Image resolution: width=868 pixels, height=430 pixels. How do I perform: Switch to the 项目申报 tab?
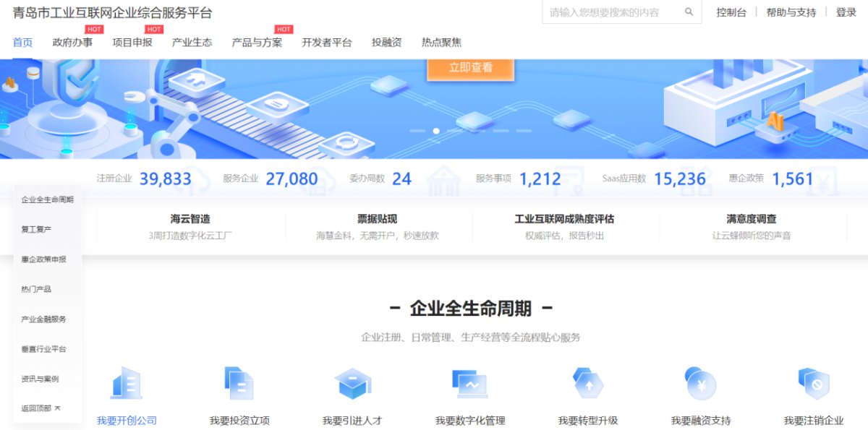point(132,42)
